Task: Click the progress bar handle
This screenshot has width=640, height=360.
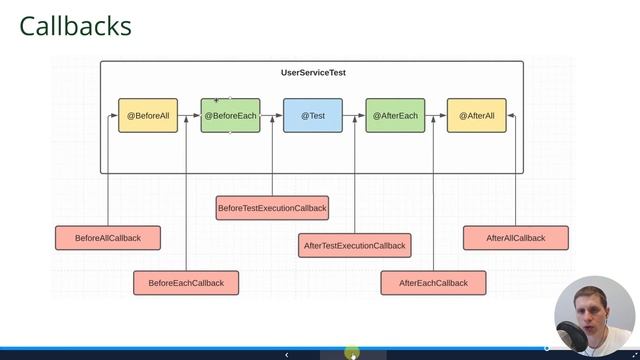Action: click(x=547, y=348)
